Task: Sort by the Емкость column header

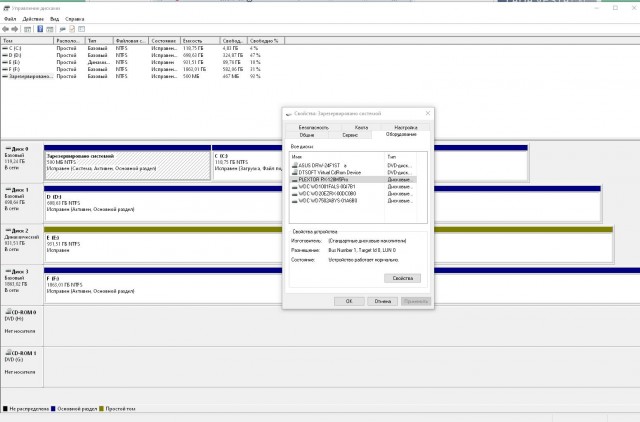Action: pyautogui.click(x=200, y=41)
